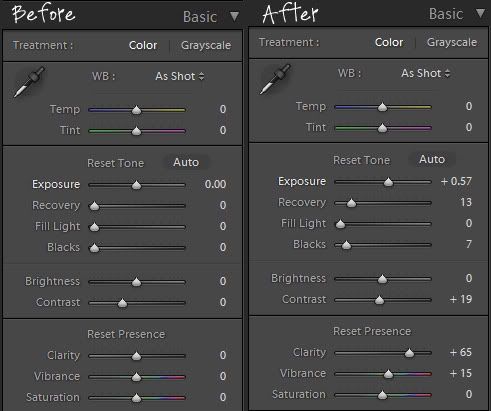Click the Contrast value field showing +19
Screen dimensions: 491x411
click(461, 299)
